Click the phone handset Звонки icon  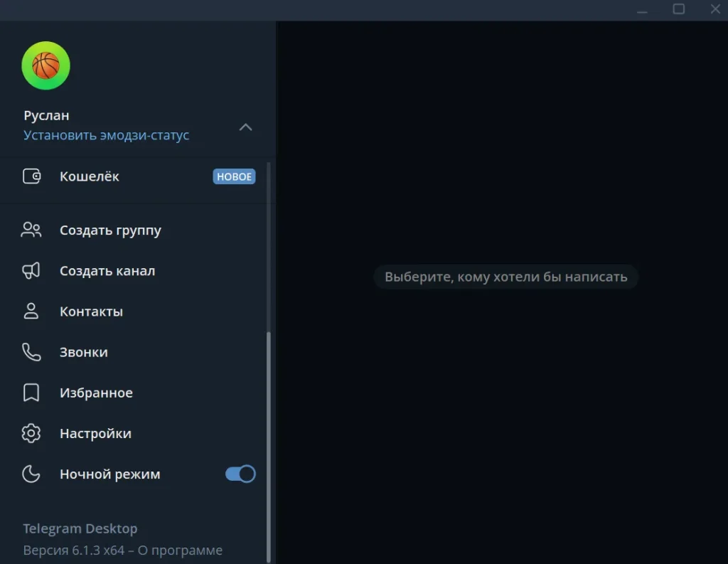(x=31, y=352)
